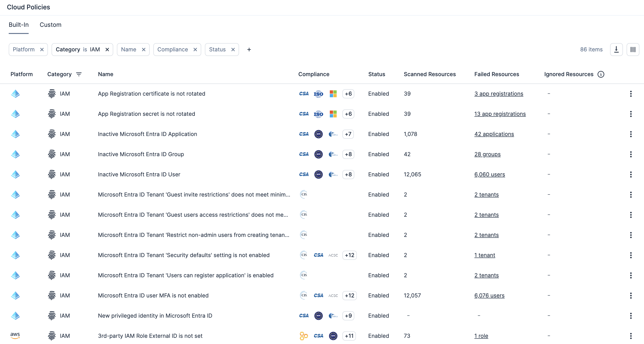The width and height of the screenshot is (644, 344).
Task: Expand +12 compliance badge for MFA policy
Action: point(349,295)
